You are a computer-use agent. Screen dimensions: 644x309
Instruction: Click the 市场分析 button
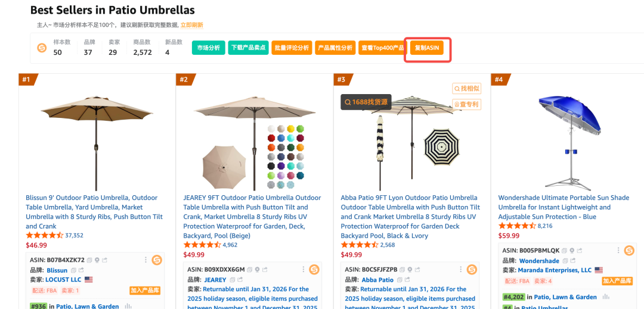[x=208, y=48]
